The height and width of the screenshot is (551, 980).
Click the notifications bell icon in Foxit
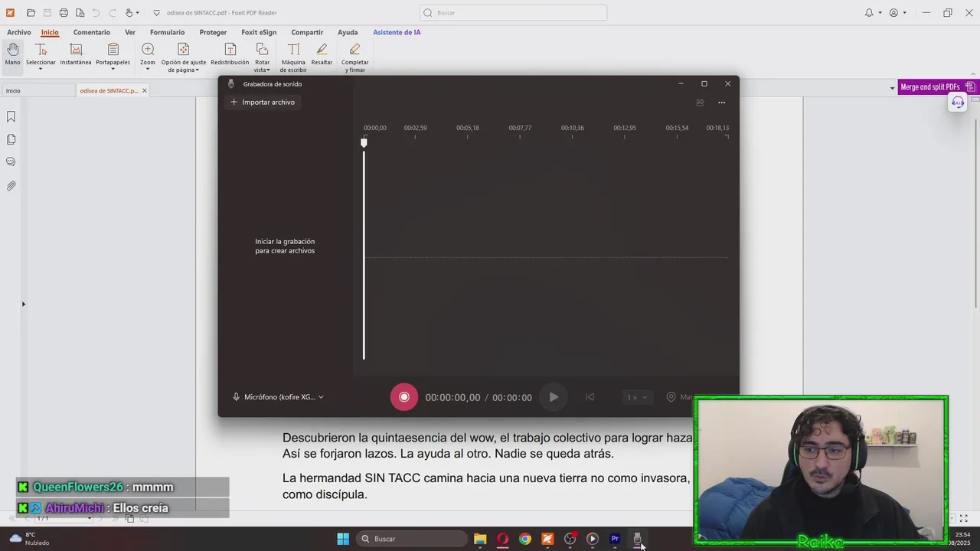click(869, 13)
